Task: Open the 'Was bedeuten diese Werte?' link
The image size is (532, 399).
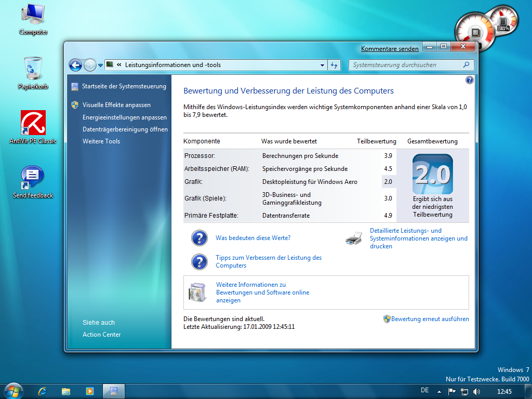Action: pyautogui.click(x=253, y=238)
